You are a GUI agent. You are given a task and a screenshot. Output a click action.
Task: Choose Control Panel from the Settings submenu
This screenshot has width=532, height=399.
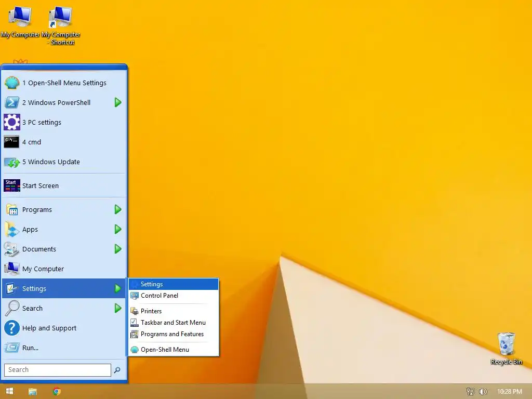pyautogui.click(x=174, y=296)
